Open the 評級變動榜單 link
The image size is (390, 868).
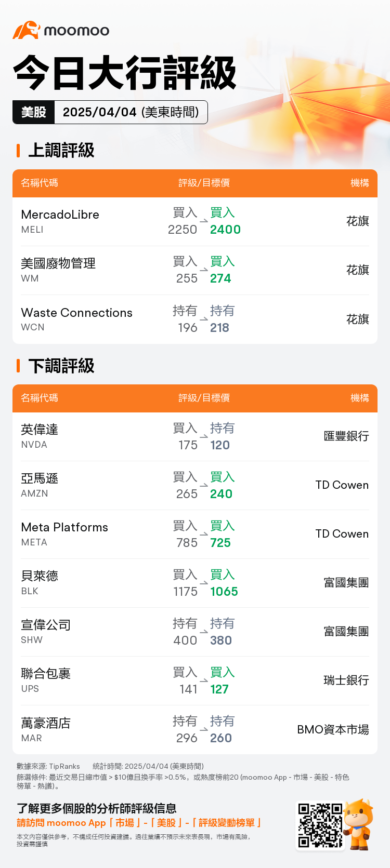[226, 823]
